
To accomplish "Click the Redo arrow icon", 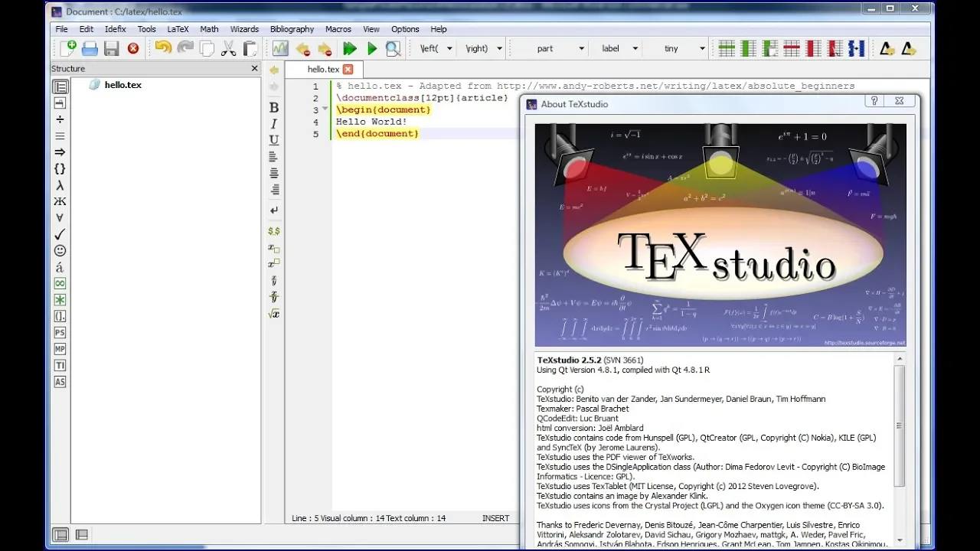I will [x=185, y=48].
